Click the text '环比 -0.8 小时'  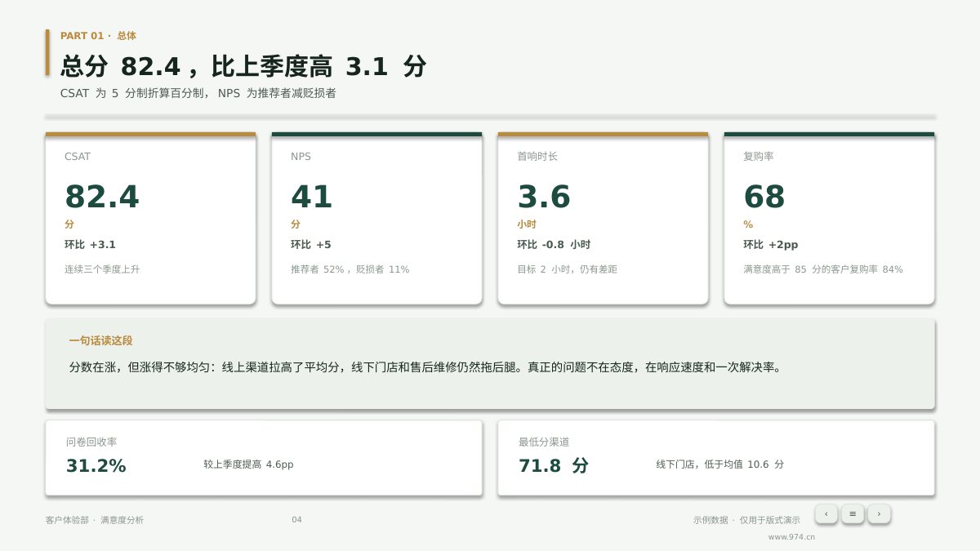(x=554, y=244)
